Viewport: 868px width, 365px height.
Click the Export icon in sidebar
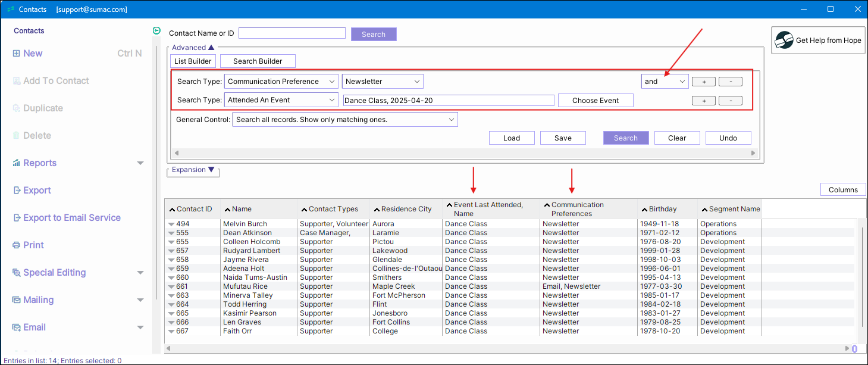point(17,191)
